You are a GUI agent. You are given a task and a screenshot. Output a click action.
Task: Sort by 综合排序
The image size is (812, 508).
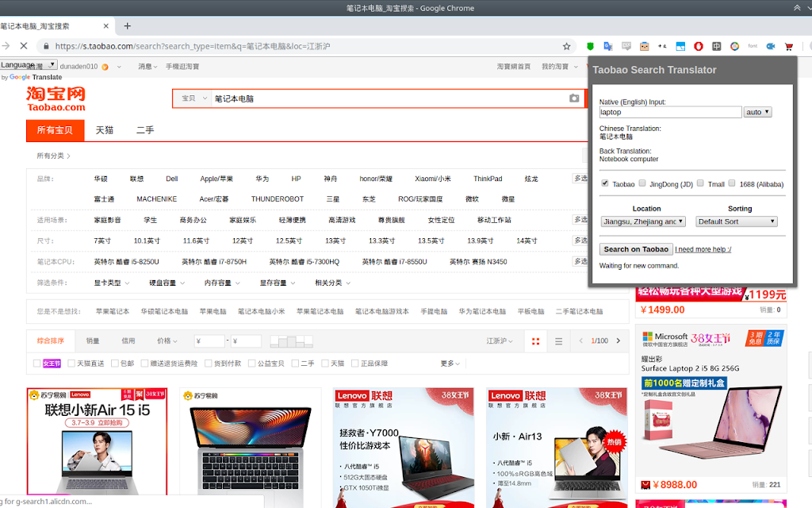click(51, 341)
